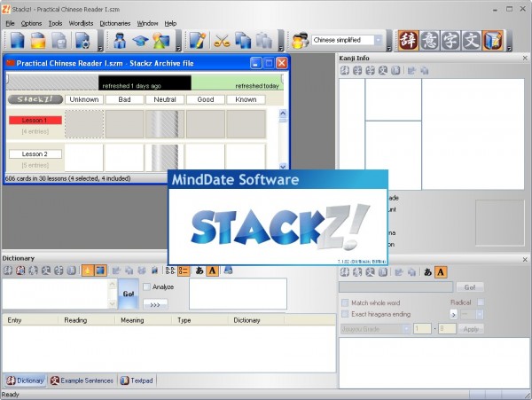Viewport: 532px width, 400px height.
Task: Click the user profiles icon beside language box
Action: pyautogui.click(x=300, y=41)
